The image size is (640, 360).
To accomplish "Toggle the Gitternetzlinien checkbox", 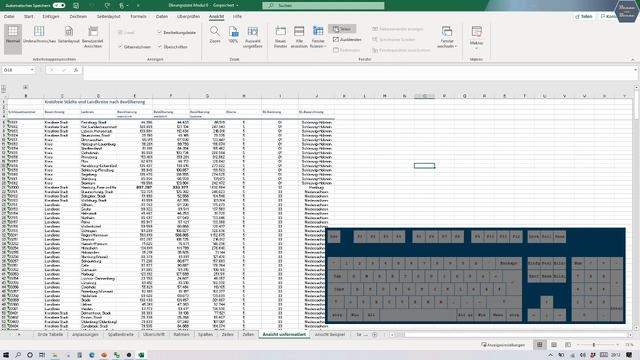I will coord(134,47).
